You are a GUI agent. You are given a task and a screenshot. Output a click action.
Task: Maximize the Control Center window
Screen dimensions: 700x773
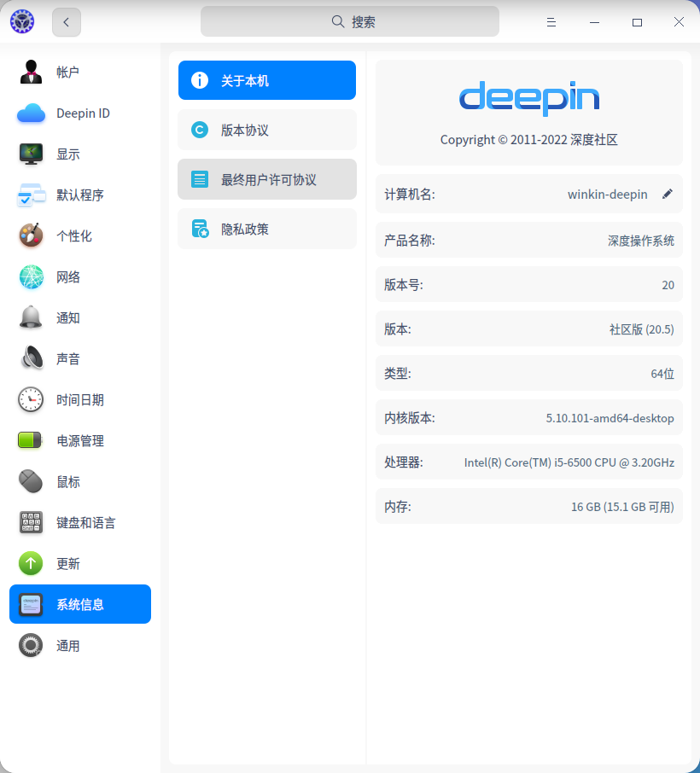tap(638, 22)
